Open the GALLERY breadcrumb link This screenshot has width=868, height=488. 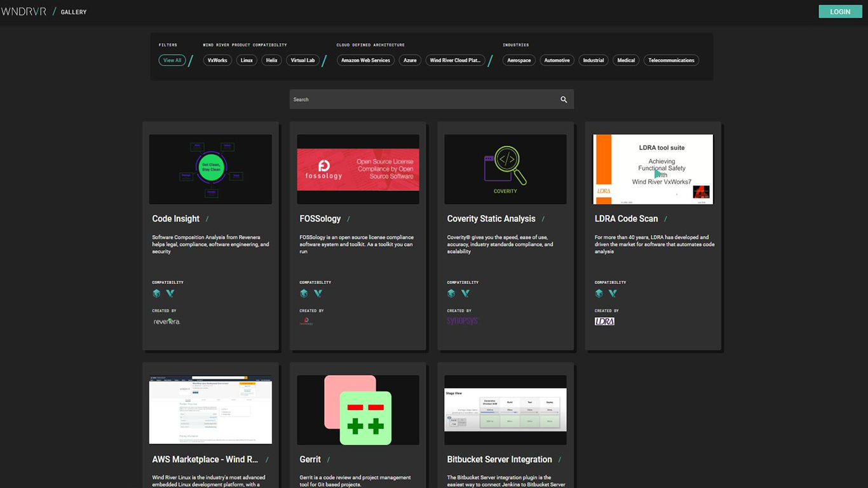[74, 12]
